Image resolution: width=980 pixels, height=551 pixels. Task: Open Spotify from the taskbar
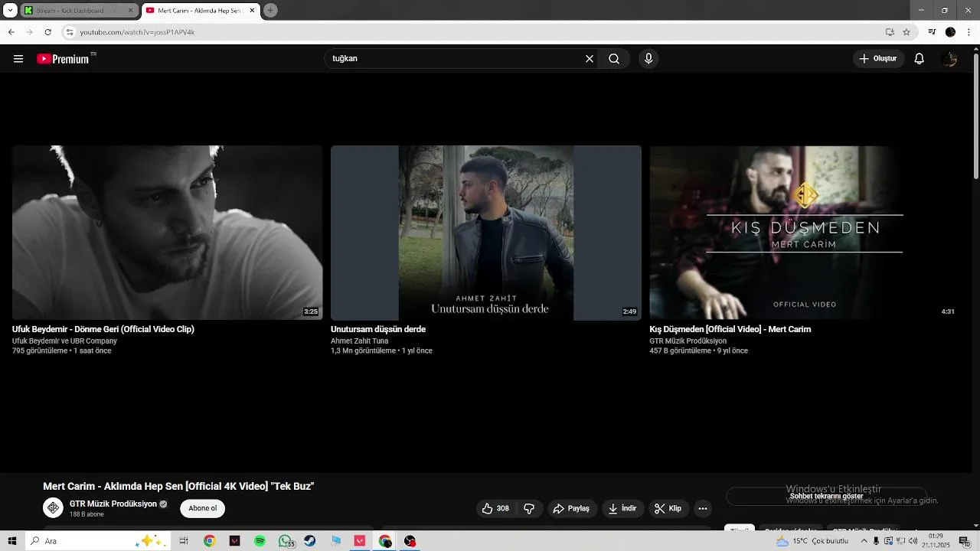[x=260, y=541]
